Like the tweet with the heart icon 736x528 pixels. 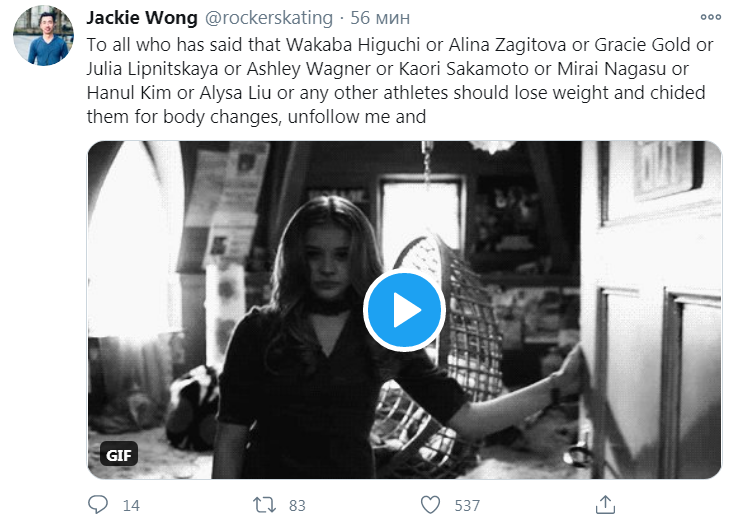point(430,505)
